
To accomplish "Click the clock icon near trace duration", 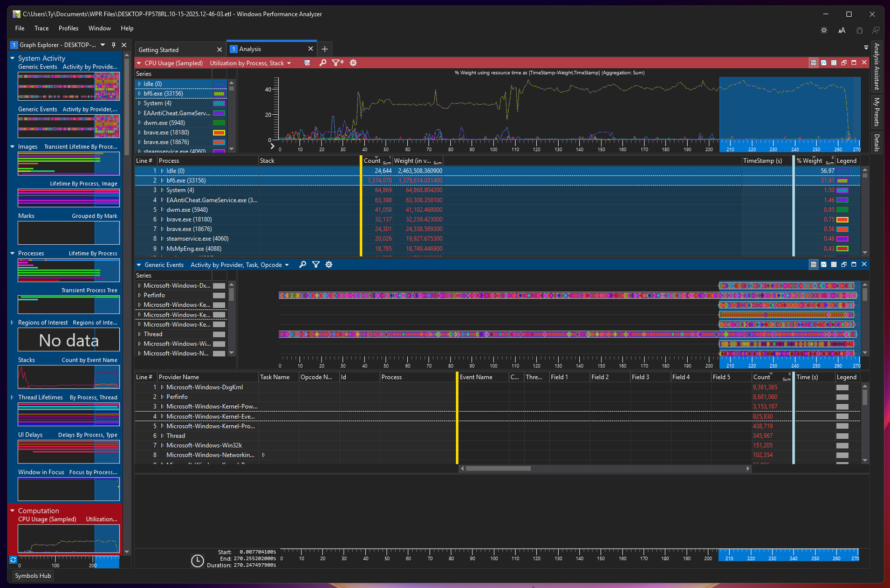I will coord(197,561).
